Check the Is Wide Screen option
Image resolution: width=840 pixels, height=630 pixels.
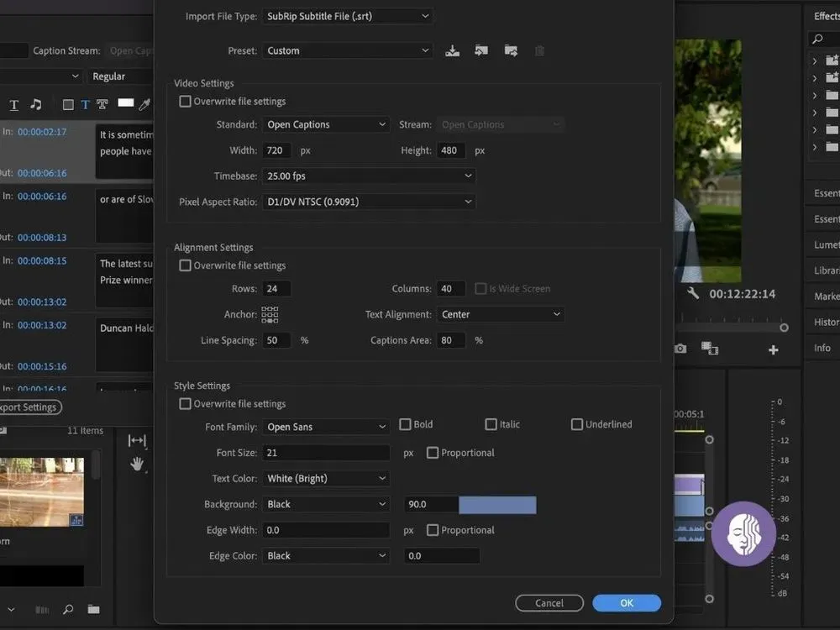[480, 289]
